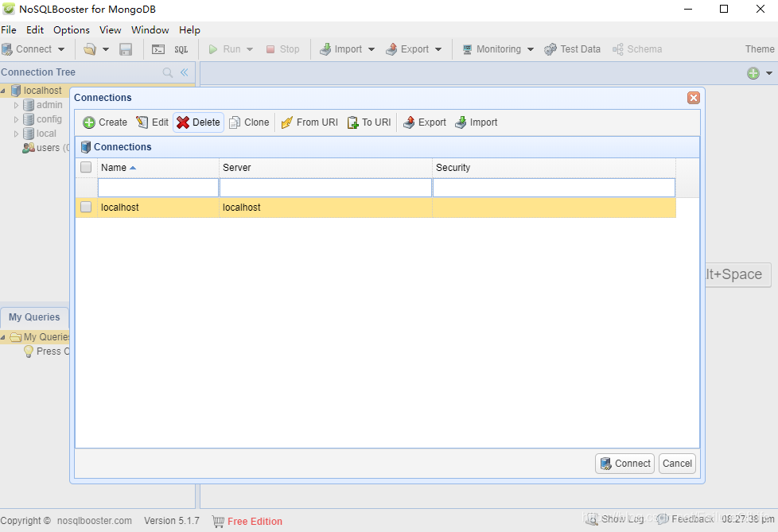778x532 pixels.
Task: Click Cancel in Connections dialog
Action: click(677, 464)
